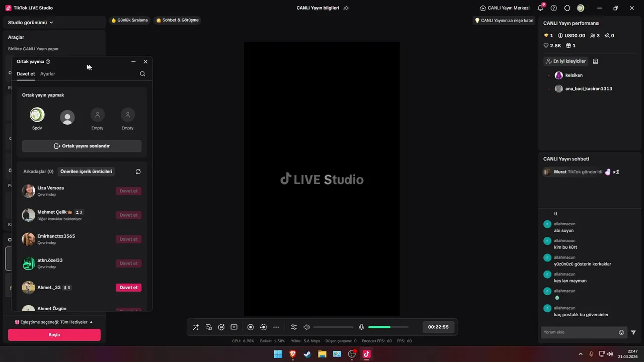The width and height of the screenshot is (644, 362).
Task: Refresh the suggested creators list
Action: pyautogui.click(x=138, y=171)
